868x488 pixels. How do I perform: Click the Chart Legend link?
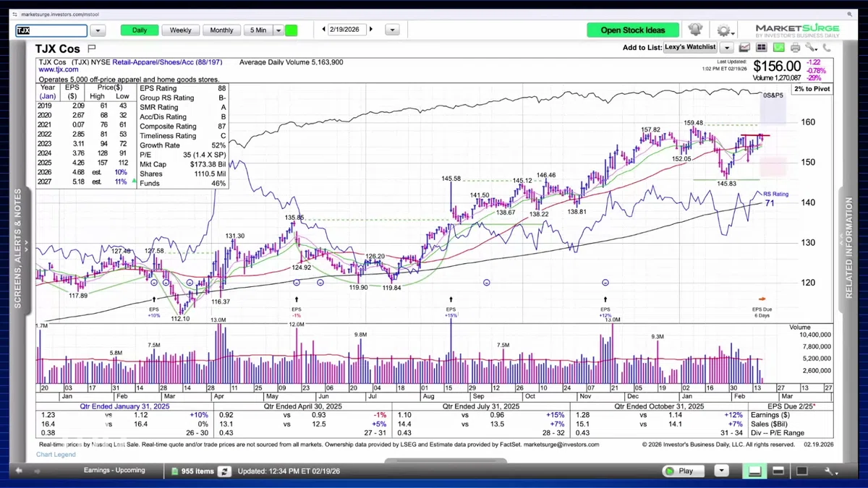(56, 455)
